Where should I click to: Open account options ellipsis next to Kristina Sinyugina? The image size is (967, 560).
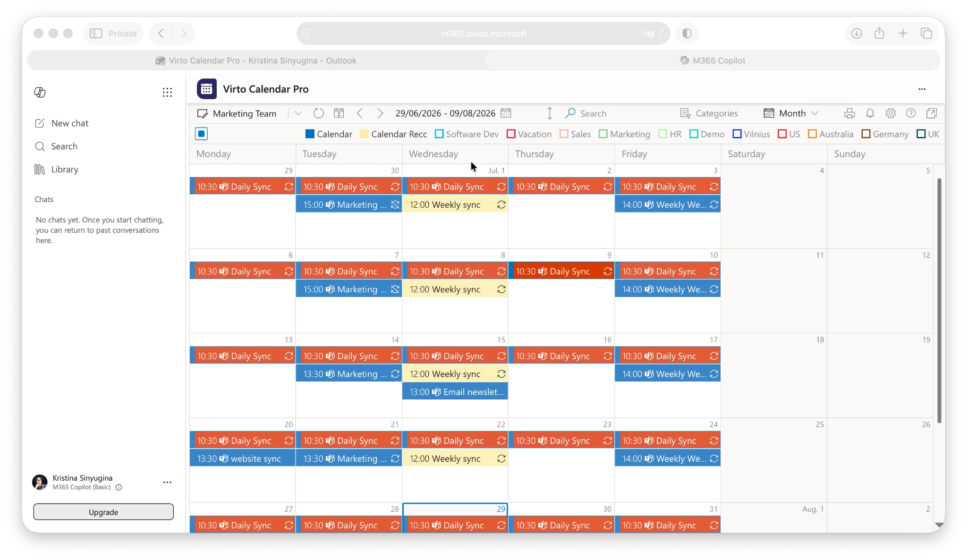[167, 482]
